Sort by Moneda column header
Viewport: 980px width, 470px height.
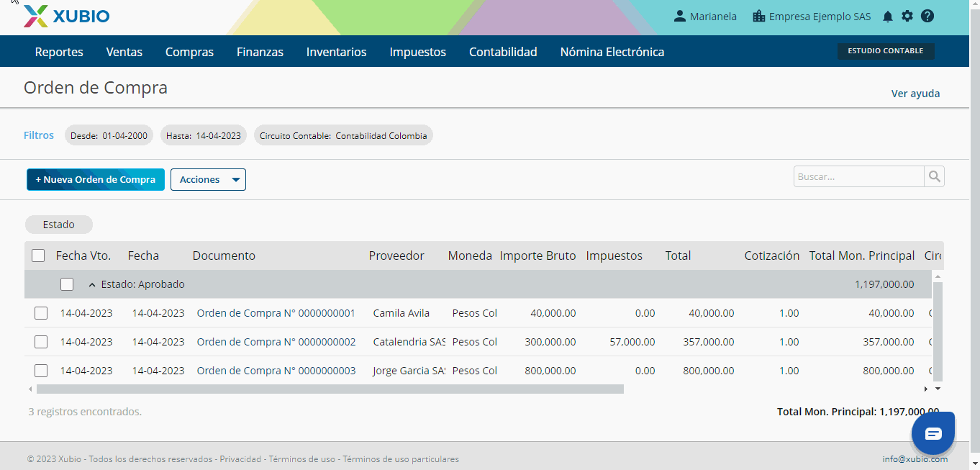point(470,256)
